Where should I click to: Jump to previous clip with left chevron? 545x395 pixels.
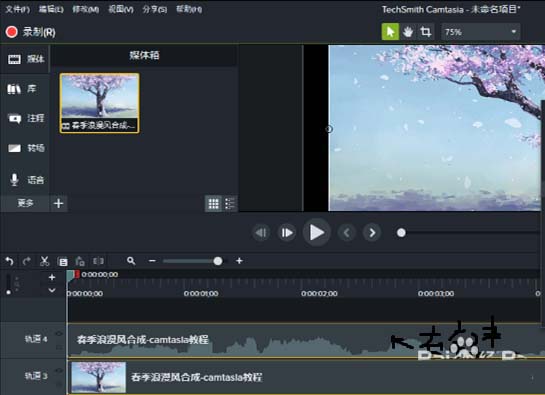point(347,233)
